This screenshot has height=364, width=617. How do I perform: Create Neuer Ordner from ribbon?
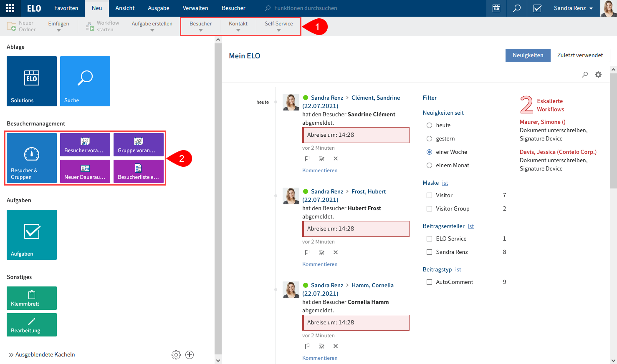pos(22,26)
